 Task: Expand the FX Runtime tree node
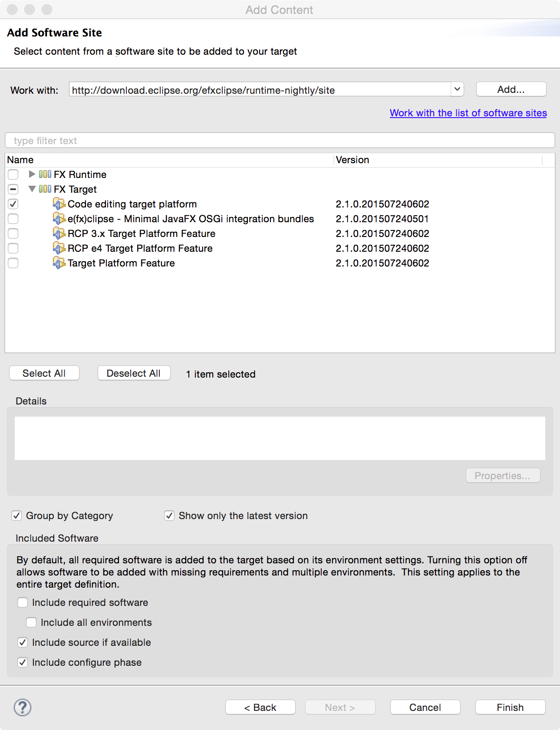(32, 174)
